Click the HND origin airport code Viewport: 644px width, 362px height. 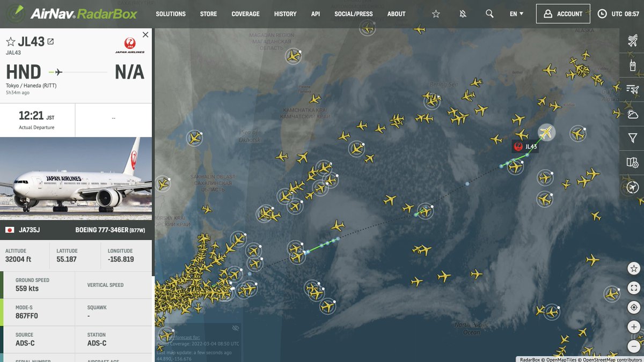pos(24,72)
